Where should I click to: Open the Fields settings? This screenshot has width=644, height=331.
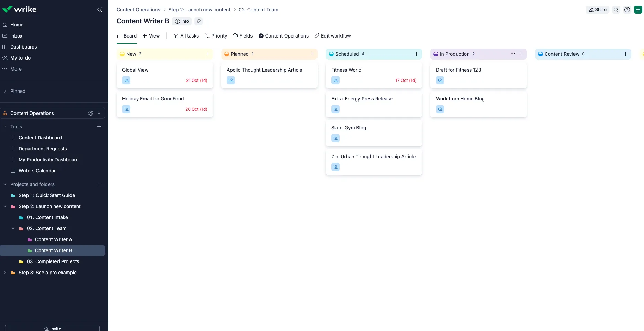pyautogui.click(x=243, y=36)
